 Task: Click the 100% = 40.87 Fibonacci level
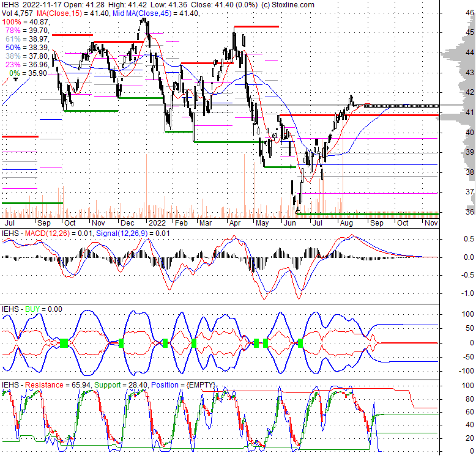coord(26,22)
